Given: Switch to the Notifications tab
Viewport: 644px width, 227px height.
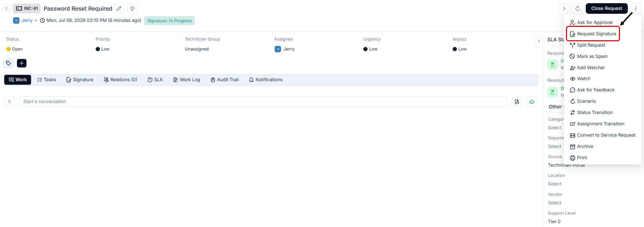Looking at the screenshot, I should point(266,80).
